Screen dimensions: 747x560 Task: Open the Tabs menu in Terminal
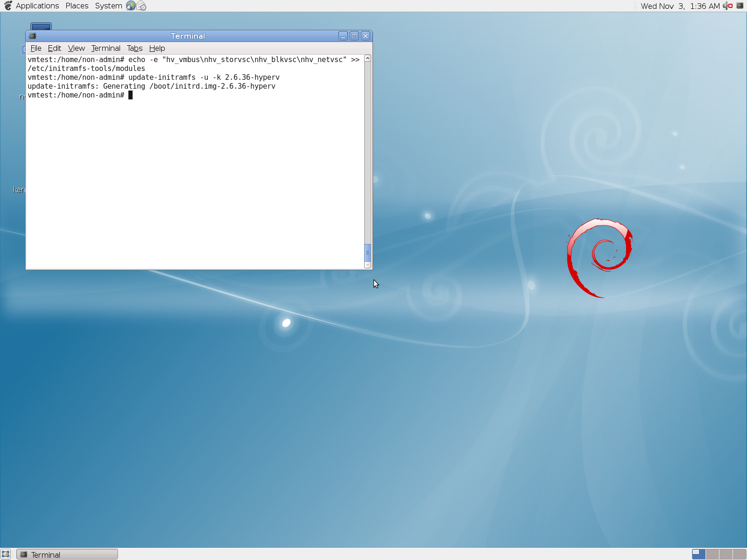point(134,48)
